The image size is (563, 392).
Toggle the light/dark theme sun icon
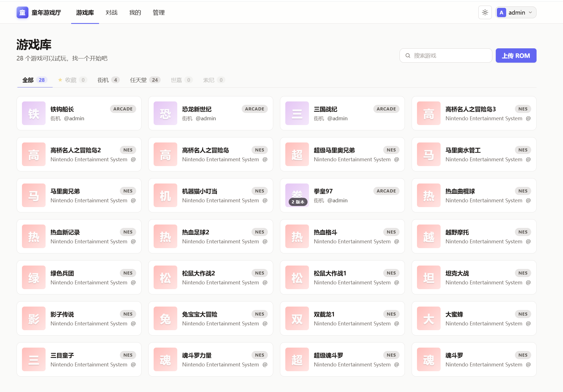pos(485,12)
